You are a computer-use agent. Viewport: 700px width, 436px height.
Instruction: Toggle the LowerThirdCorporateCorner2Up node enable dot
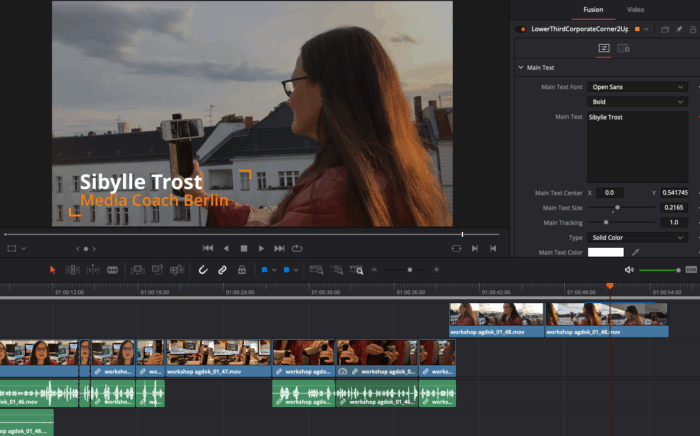pos(521,29)
